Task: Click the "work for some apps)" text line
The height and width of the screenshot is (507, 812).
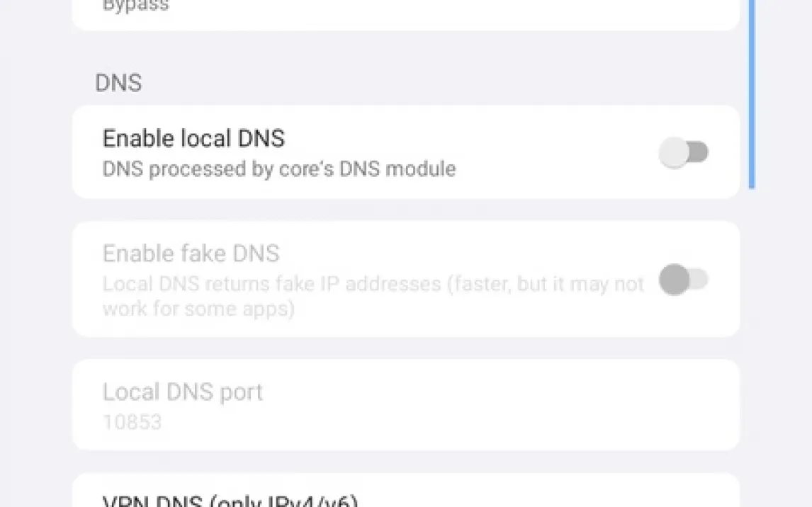Action: click(199, 309)
